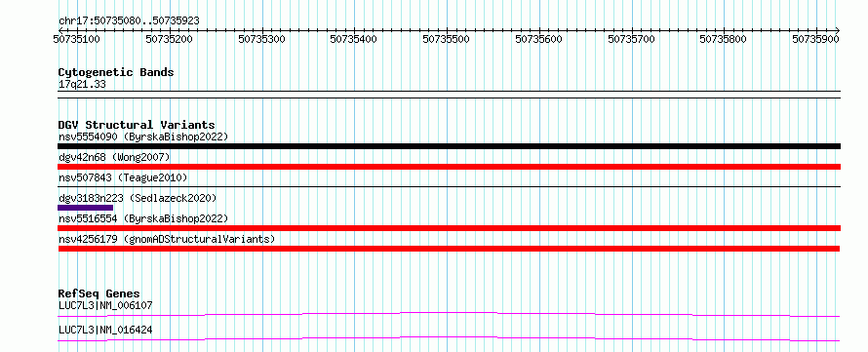This screenshot has height=352, width=868.
Task: Click the 50735100 ruler tick label
Action: coord(76,39)
